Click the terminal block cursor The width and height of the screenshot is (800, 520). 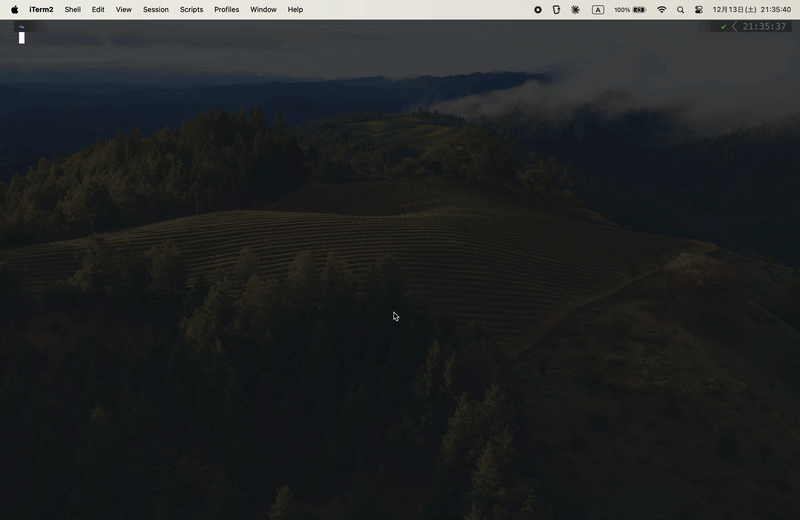point(22,38)
